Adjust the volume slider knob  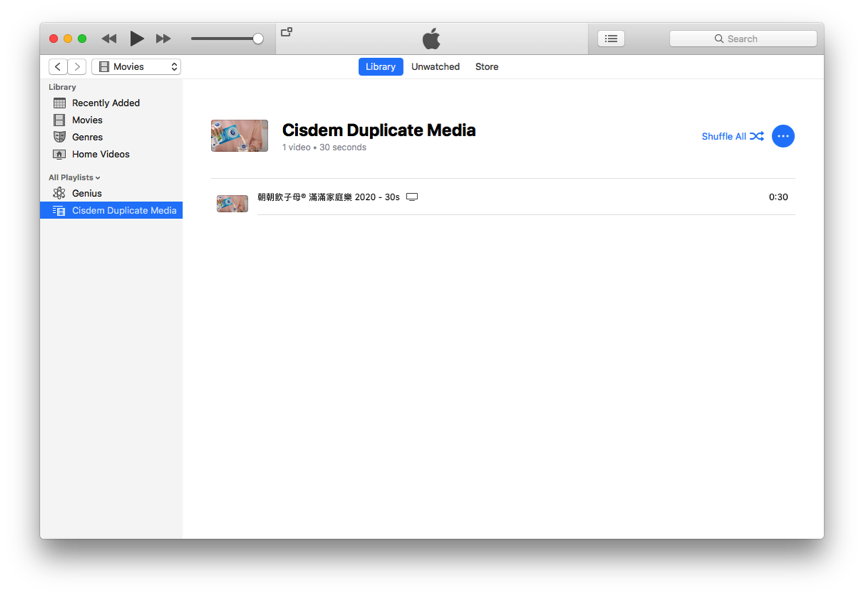coord(258,39)
